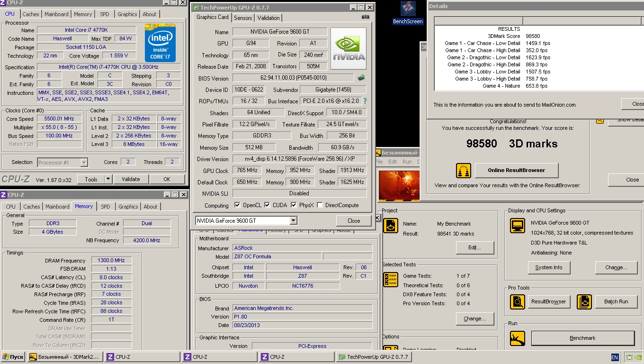644x364 pixels.
Task: Open the BenchScreen desktop shortcut
Action: 408,13
